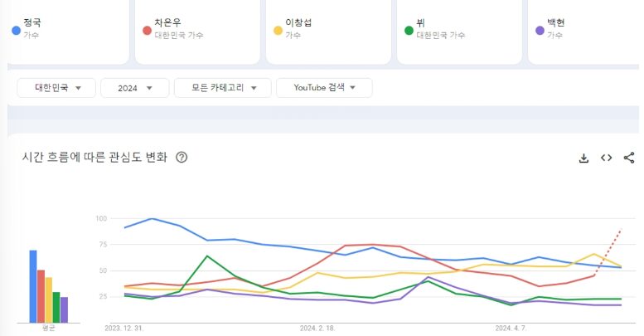Click the blue average bar in chart

[x=33, y=286]
